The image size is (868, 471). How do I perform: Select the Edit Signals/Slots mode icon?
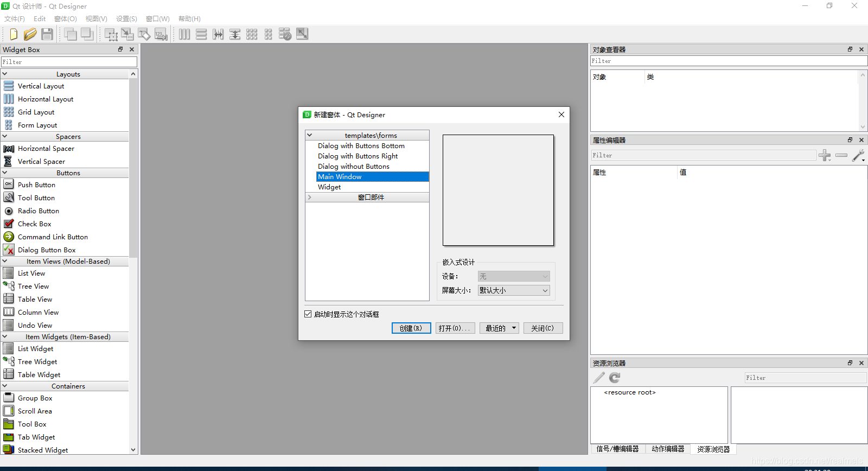[x=127, y=34]
